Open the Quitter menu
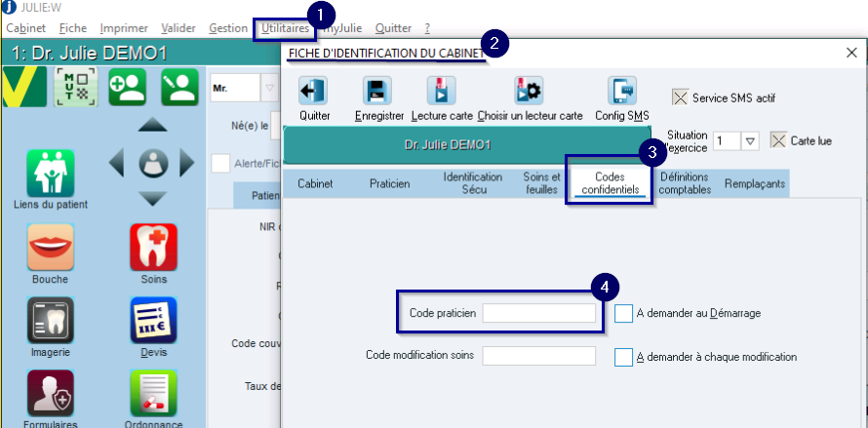Screen dimensions: 868x428 tap(394, 27)
